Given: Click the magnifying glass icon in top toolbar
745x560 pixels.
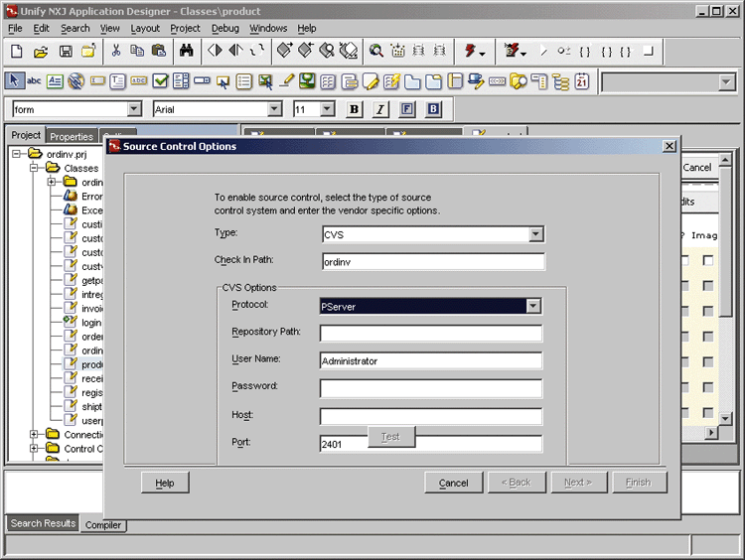Looking at the screenshot, I should [376, 51].
